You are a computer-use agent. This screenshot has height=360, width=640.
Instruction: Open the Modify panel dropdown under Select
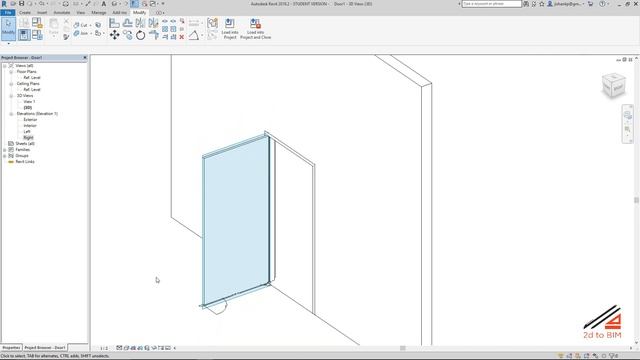tap(9, 43)
